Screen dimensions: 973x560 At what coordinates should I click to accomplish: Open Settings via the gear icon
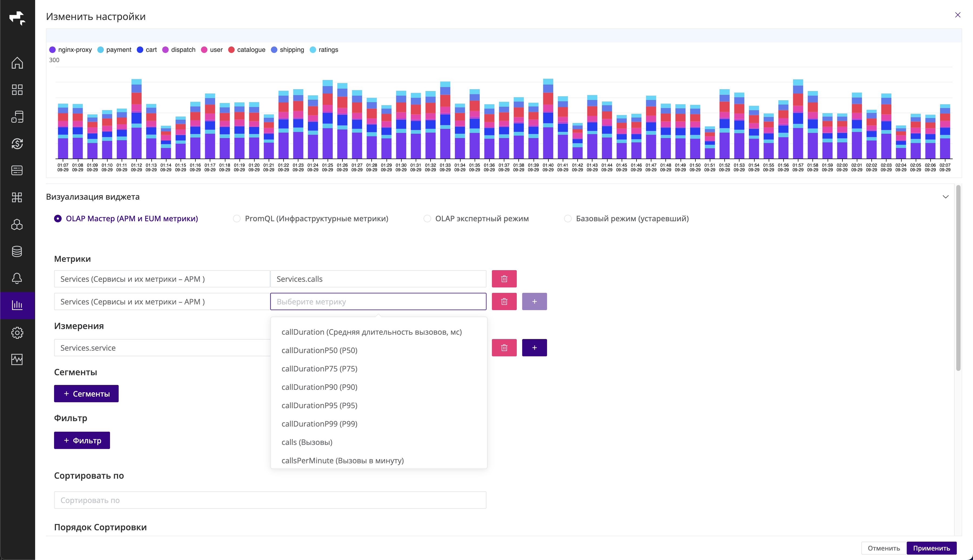point(18,333)
